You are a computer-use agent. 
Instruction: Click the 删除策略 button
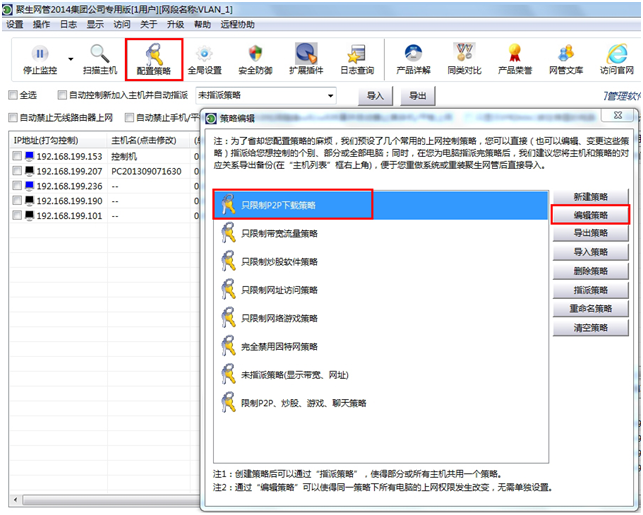[x=590, y=271]
